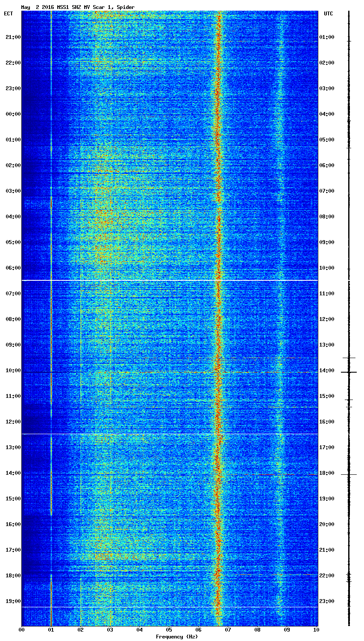This screenshot has height=641, width=364.
Task: Select the '21:00' label on ECT axis
Action: 13,37
